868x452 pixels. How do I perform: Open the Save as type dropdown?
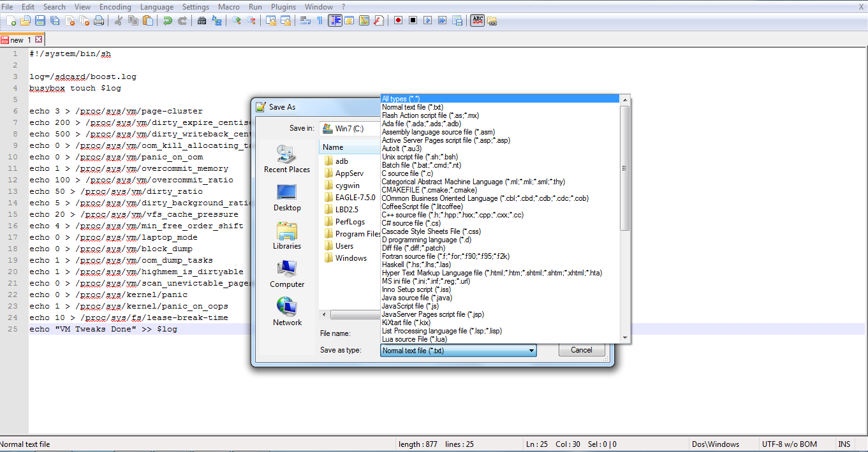531,350
